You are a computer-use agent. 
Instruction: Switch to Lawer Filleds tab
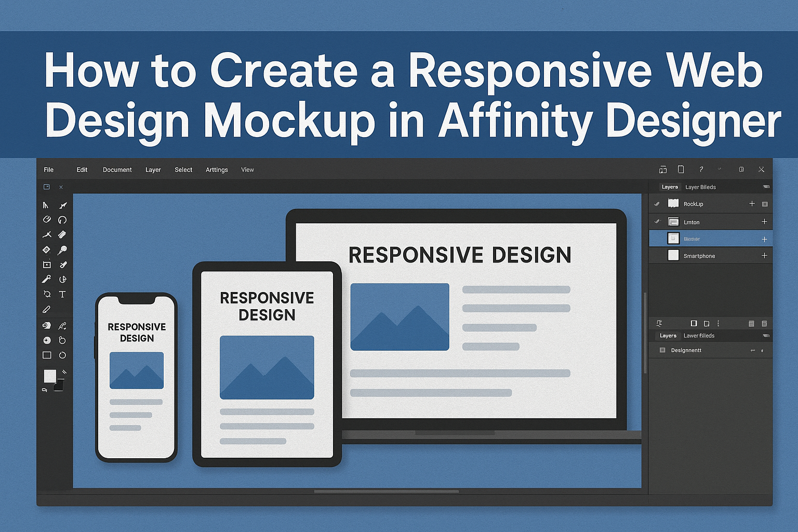click(x=699, y=336)
